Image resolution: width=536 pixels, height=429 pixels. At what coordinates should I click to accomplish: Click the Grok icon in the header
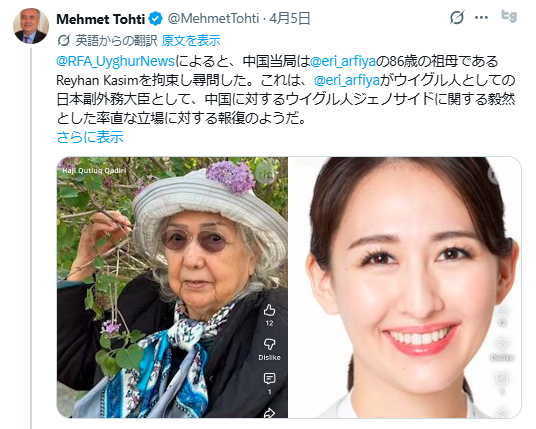coord(457,17)
